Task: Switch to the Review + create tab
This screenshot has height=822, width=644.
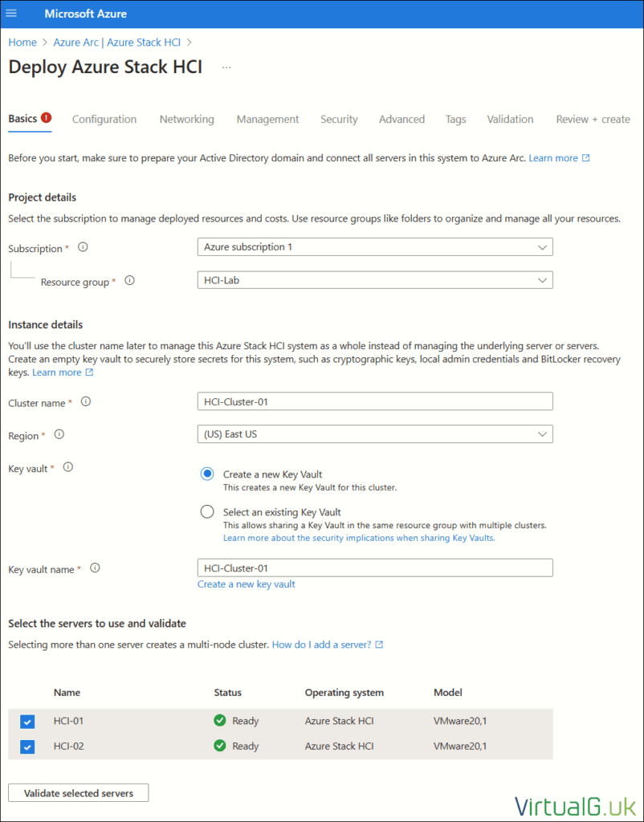Action: [x=593, y=120]
